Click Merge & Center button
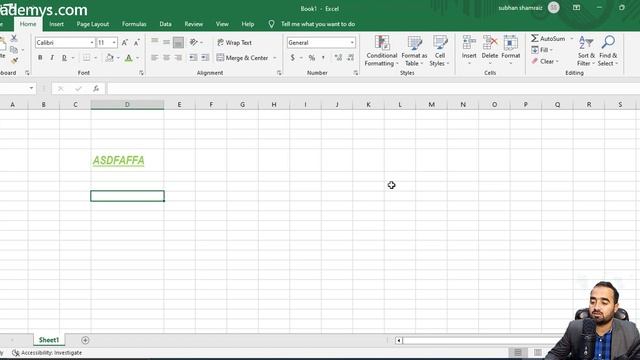The image size is (640, 360). click(242, 58)
